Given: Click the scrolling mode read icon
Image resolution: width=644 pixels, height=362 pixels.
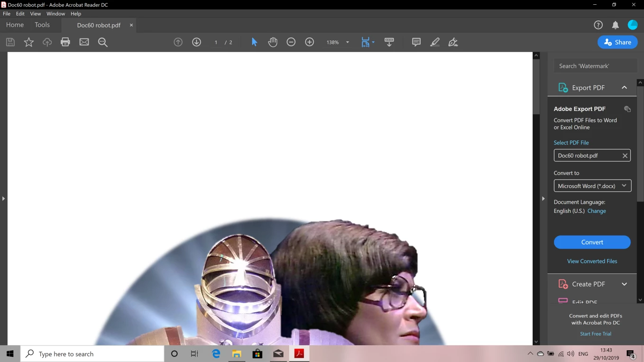Looking at the screenshot, I should tap(389, 42).
